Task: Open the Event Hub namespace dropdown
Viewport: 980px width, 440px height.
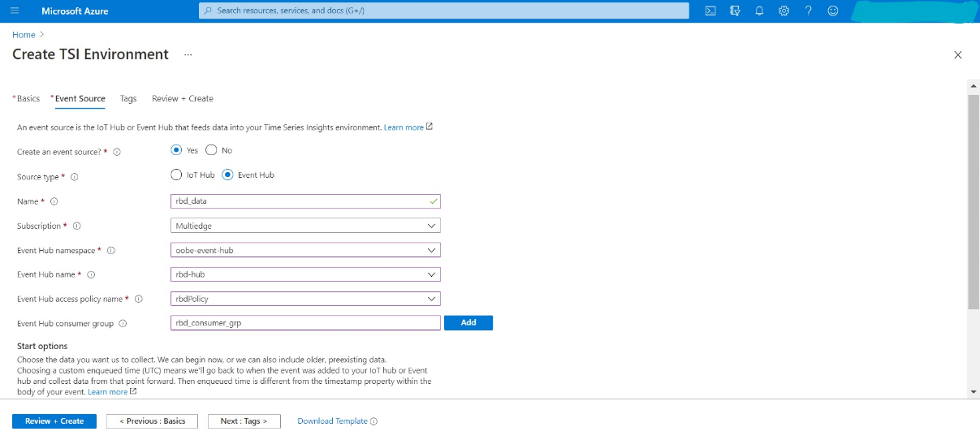Action: (305, 250)
